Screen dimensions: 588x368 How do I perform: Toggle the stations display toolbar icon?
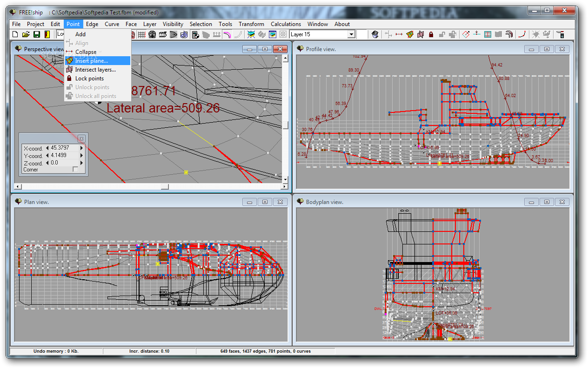pyautogui.click(x=152, y=34)
